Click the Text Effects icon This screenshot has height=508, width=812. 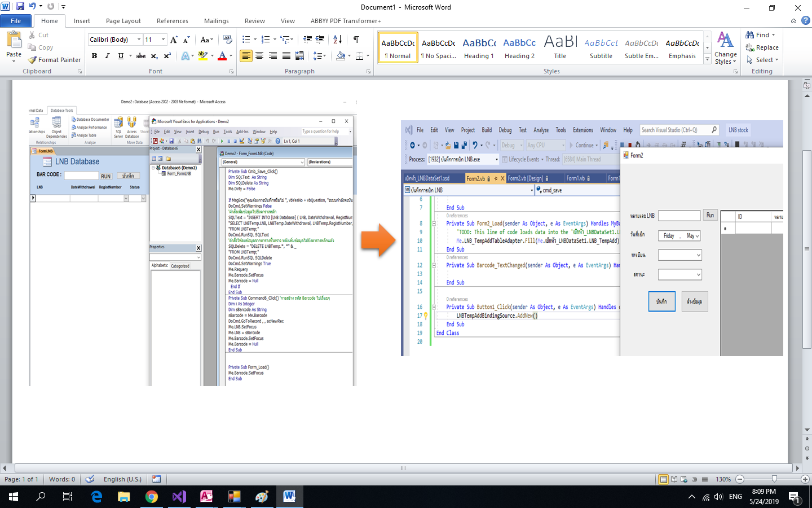pyautogui.click(x=185, y=56)
